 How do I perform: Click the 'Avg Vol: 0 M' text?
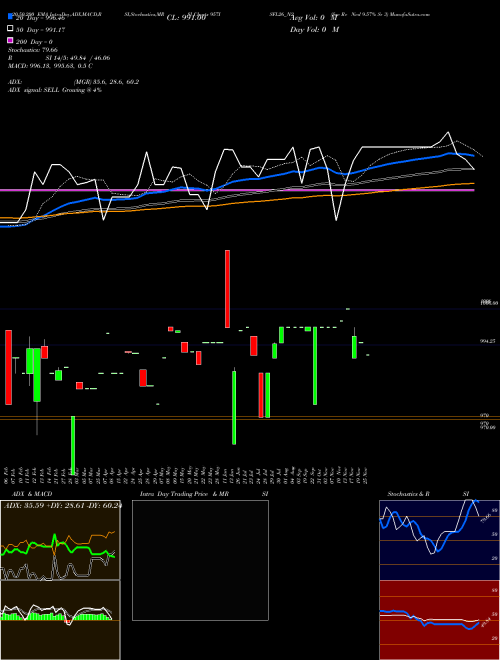click(314, 18)
